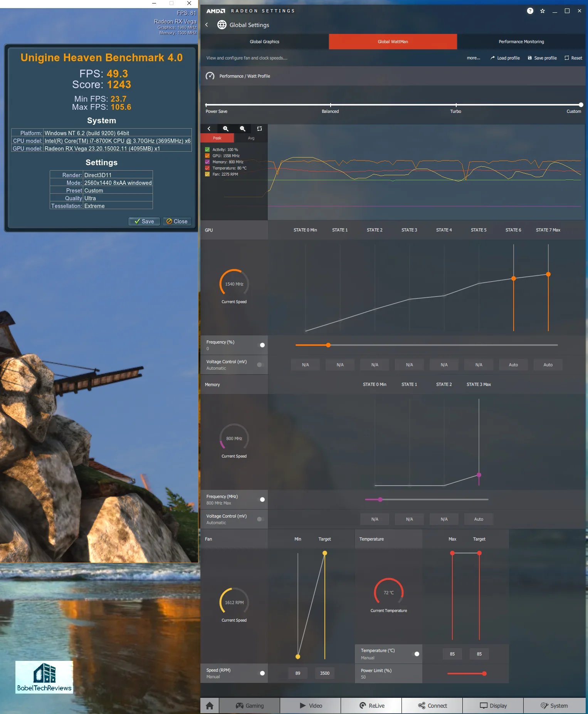Go back using the Radeon Settings back arrow

click(x=207, y=25)
